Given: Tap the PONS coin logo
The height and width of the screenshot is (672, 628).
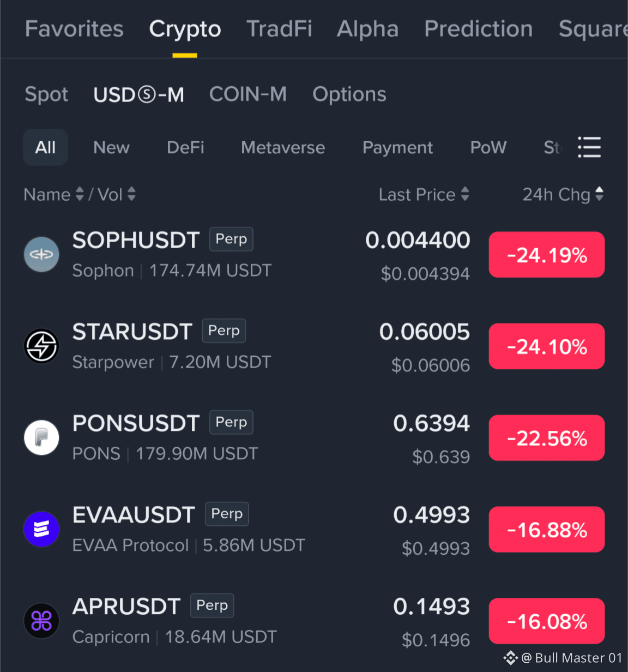Looking at the screenshot, I should point(41,437).
